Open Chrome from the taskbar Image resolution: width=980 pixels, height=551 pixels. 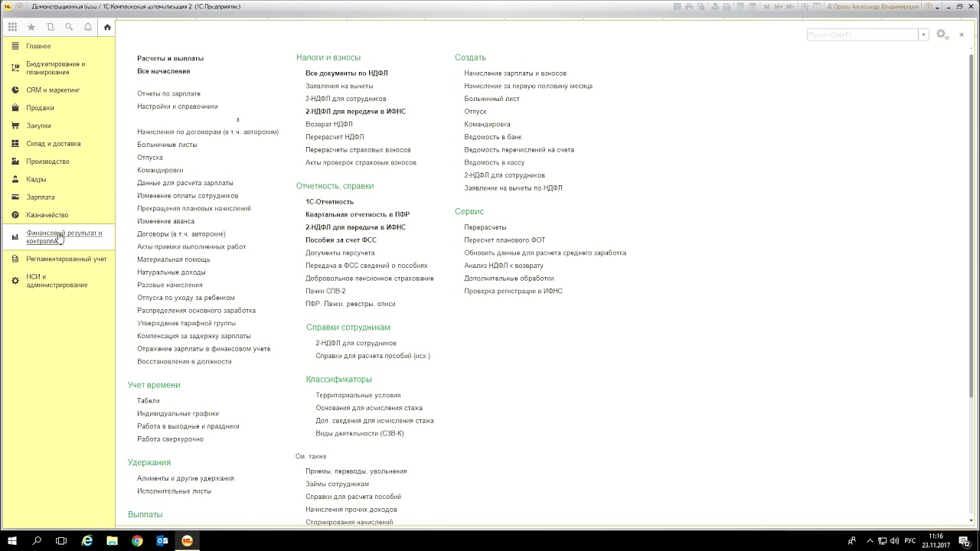tap(137, 540)
